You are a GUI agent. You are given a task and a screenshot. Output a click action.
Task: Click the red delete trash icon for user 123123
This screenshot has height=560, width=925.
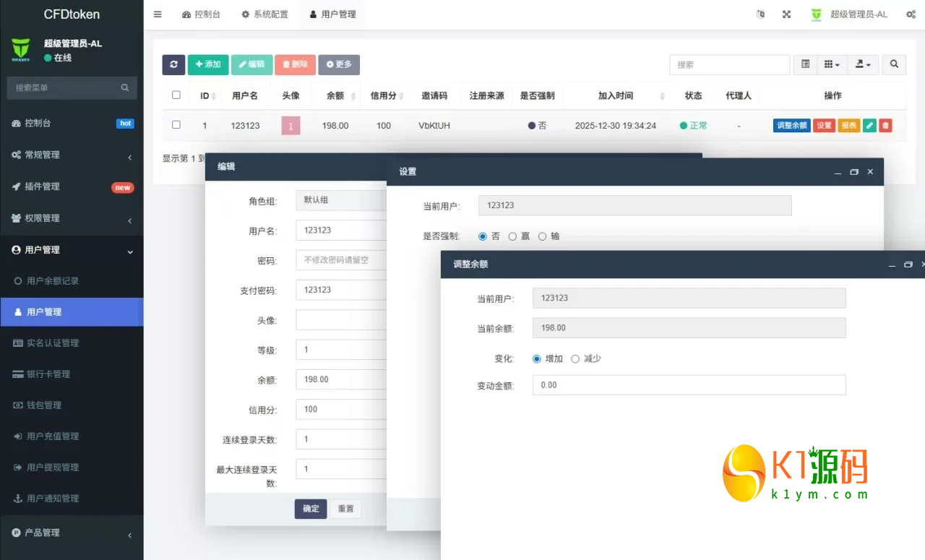tap(885, 125)
